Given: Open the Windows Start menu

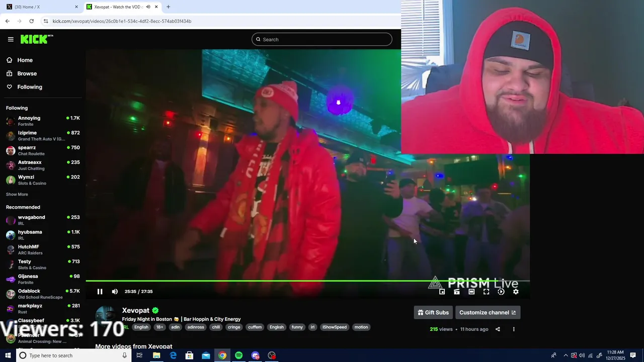Looking at the screenshot, I should point(8,355).
